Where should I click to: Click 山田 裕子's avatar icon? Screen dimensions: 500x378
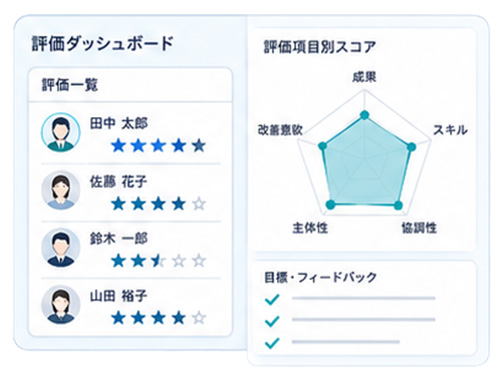point(61,305)
